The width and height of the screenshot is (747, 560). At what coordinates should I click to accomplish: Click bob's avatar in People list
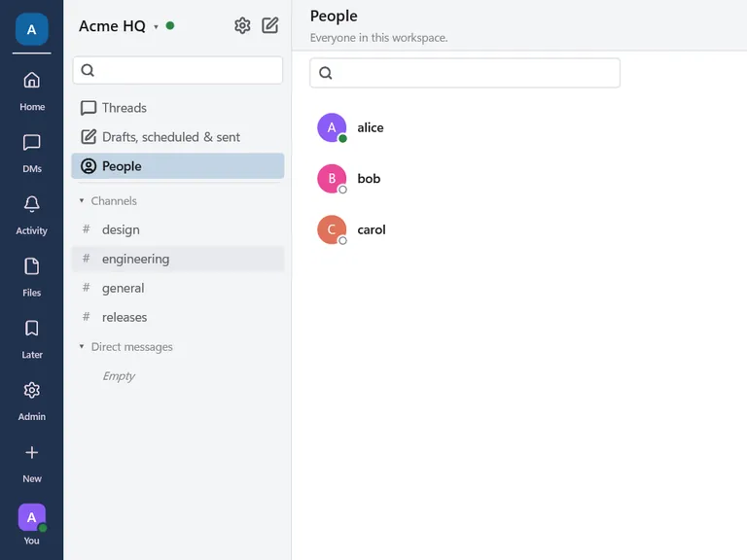click(332, 179)
